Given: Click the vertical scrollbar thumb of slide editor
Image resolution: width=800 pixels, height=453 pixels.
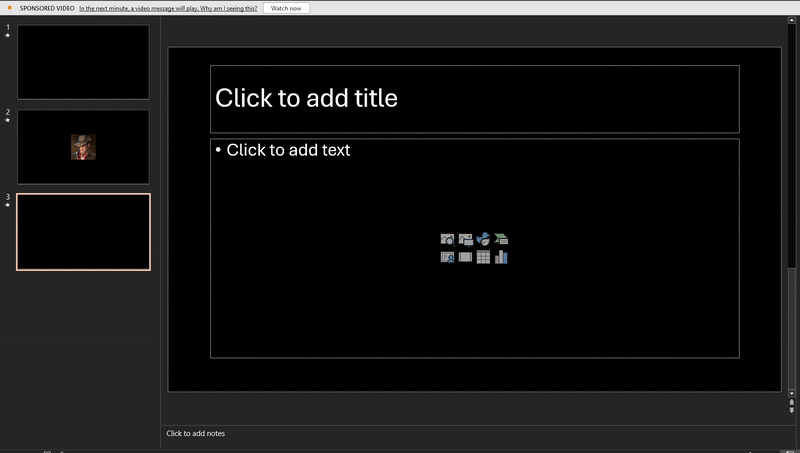Looking at the screenshot, I should (791, 328).
